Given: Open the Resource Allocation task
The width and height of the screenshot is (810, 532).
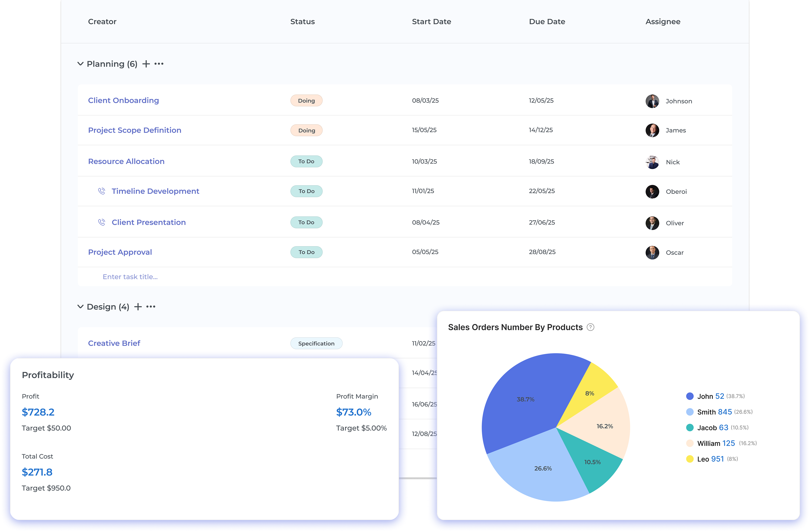Looking at the screenshot, I should (x=126, y=161).
